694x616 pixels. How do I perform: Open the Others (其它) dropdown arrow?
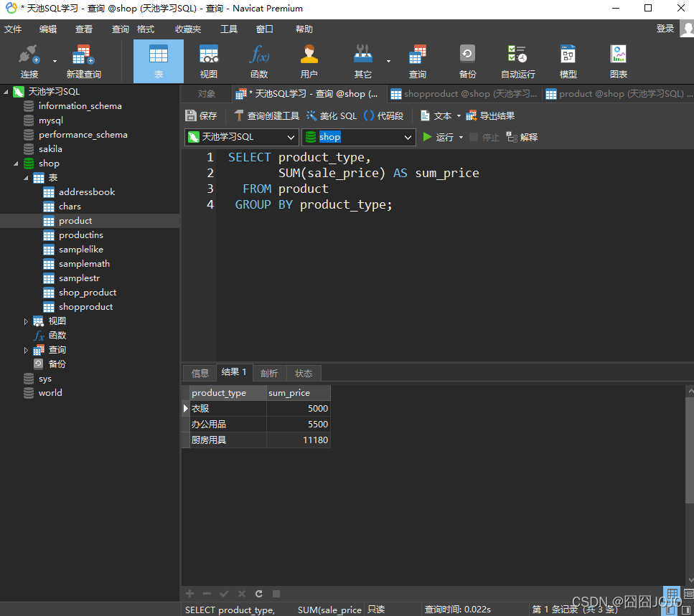click(x=388, y=61)
